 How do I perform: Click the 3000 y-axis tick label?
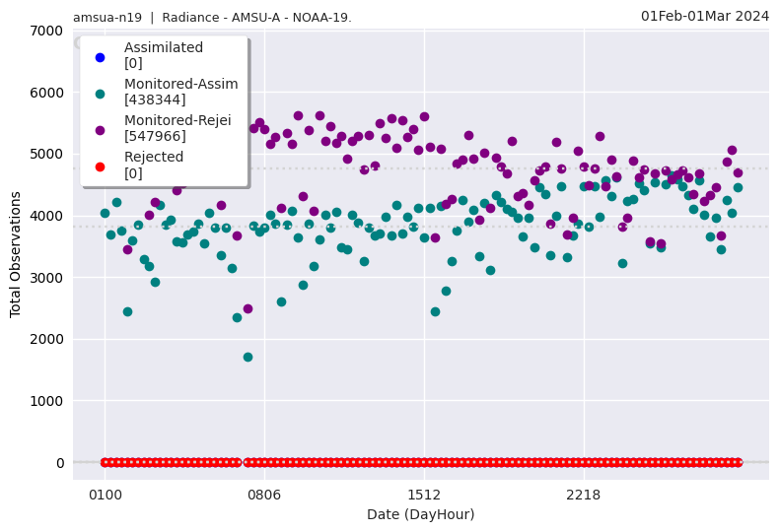point(46,278)
